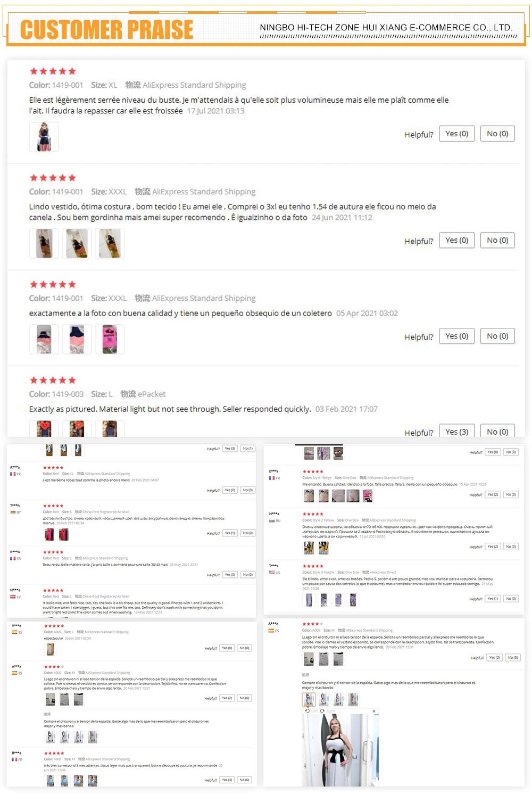Vote No (0) on the 24 Jun 2021 review
The width and height of the screenshot is (532, 794).
point(497,240)
